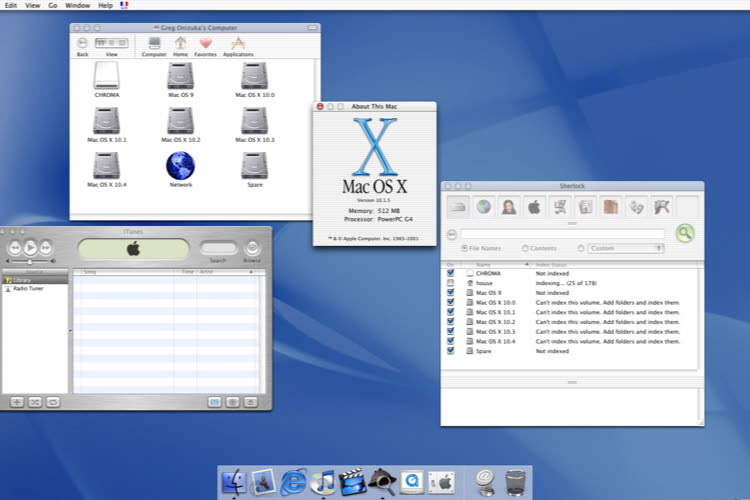Click the Applications toolbar icon in Finder
This screenshot has height=500, width=750.
(x=237, y=44)
